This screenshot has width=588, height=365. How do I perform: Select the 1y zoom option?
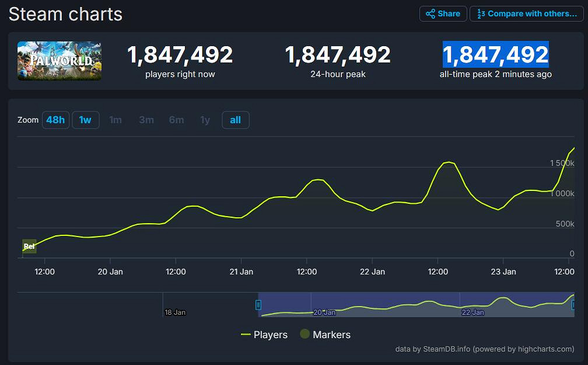pos(205,120)
